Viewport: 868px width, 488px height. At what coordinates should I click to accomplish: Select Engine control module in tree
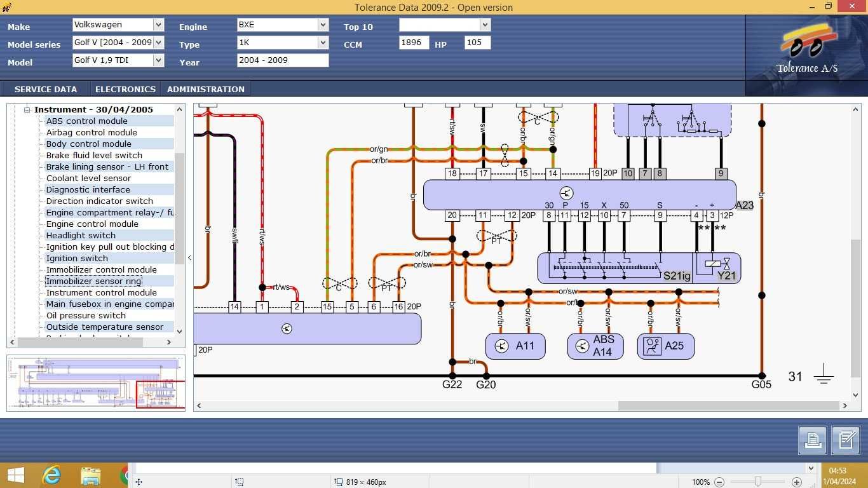click(92, 224)
